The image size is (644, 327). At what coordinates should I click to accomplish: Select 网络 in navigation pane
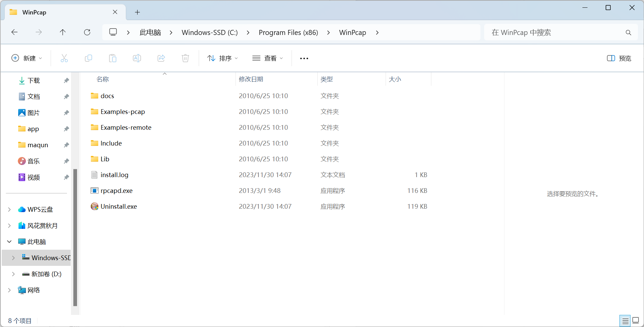click(34, 290)
